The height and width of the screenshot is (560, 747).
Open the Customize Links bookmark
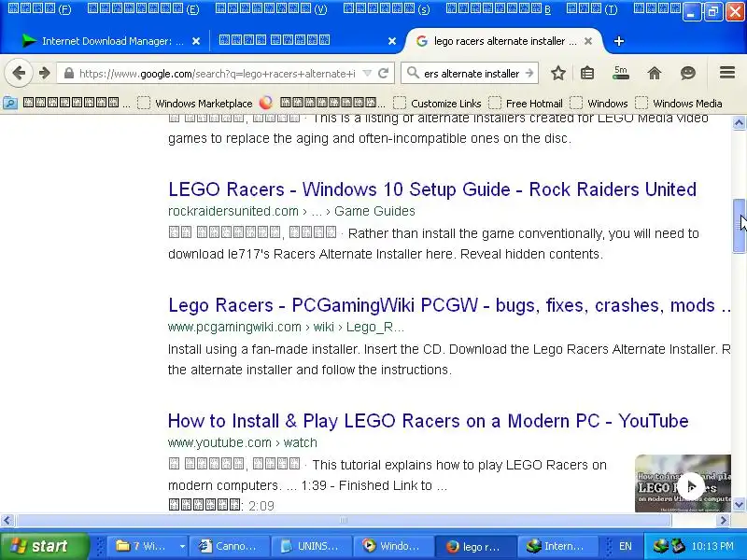(437, 103)
